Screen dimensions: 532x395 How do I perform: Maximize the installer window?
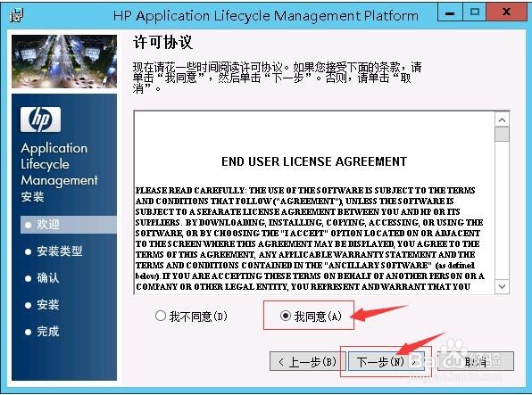click(474, 12)
